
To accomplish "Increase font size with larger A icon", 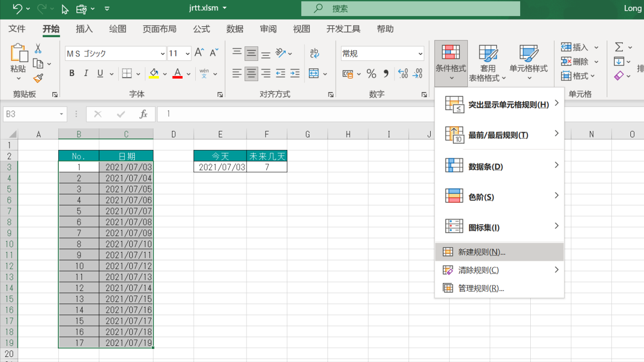I will click(199, 53).
